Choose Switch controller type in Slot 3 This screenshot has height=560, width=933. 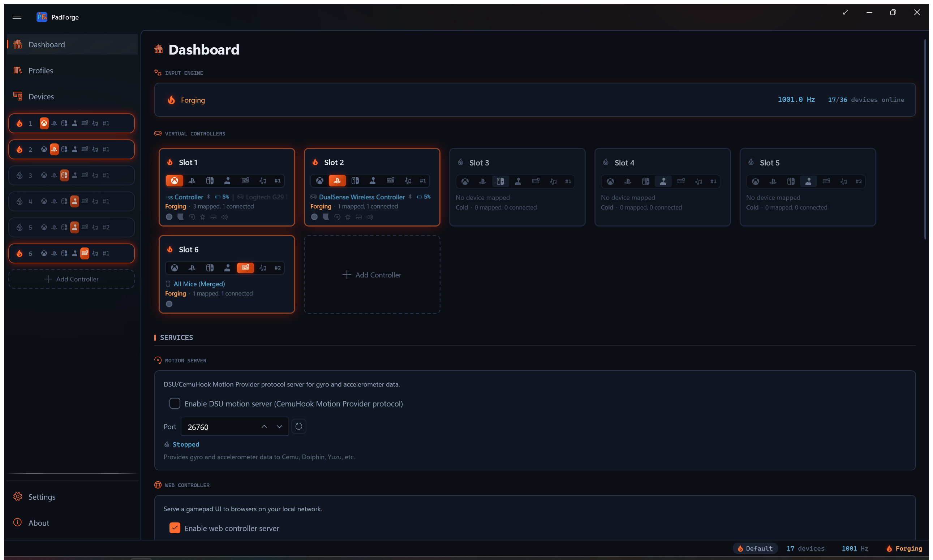tap(500, 181)
